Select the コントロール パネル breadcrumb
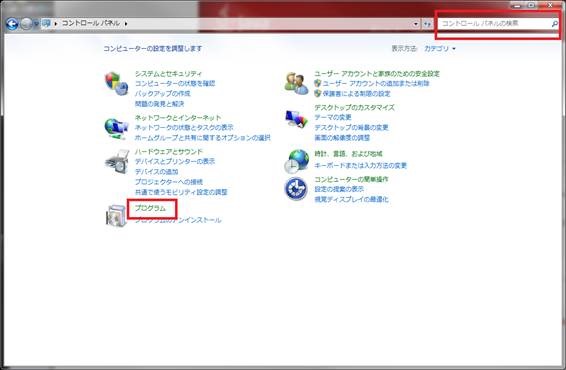 click(x=91, y=23)
